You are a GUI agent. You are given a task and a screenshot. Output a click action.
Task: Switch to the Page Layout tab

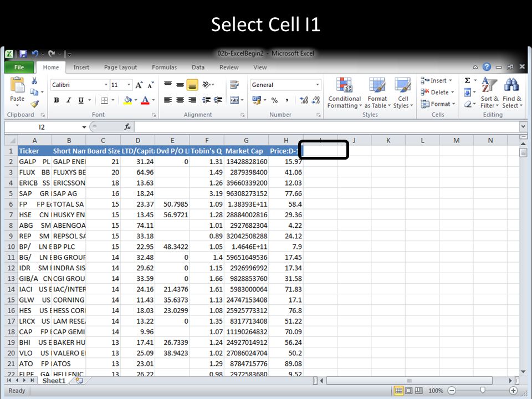[x=120, y=67]
